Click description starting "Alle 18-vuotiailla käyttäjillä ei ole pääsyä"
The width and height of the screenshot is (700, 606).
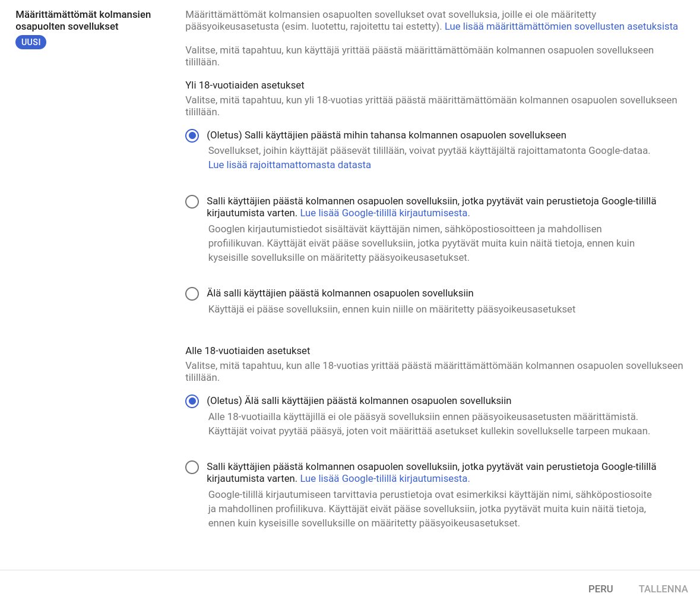[429, 424]
